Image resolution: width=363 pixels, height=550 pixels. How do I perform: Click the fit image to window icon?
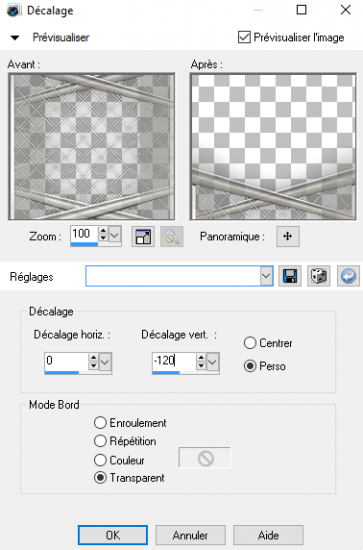tap(143, 236)
